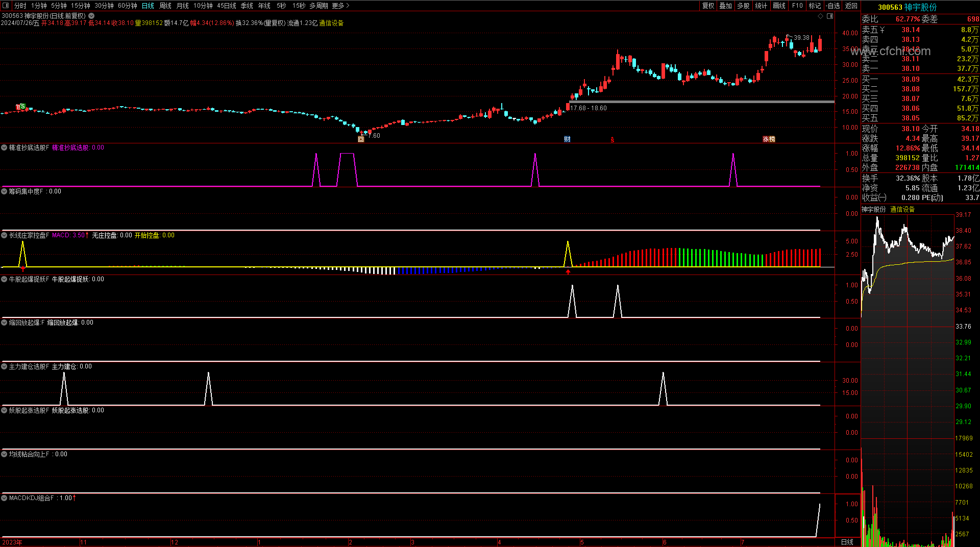Switch to the 5分钟 period tab

click(59, 6)
